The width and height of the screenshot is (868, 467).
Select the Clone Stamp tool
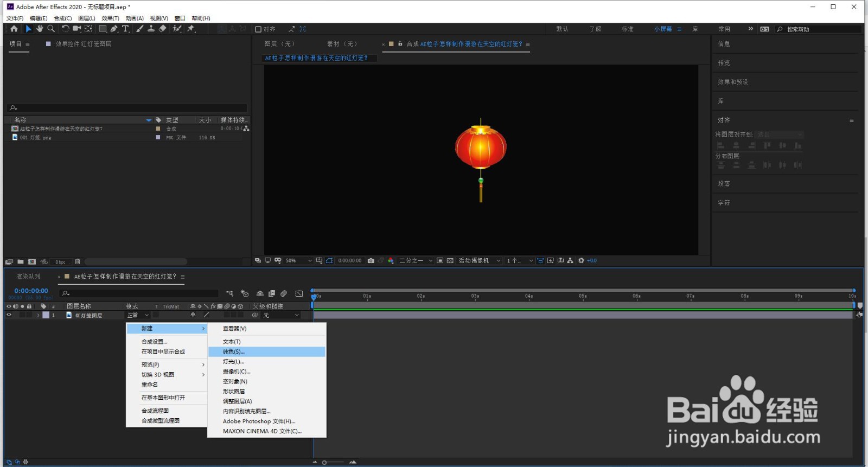(151, 29)
